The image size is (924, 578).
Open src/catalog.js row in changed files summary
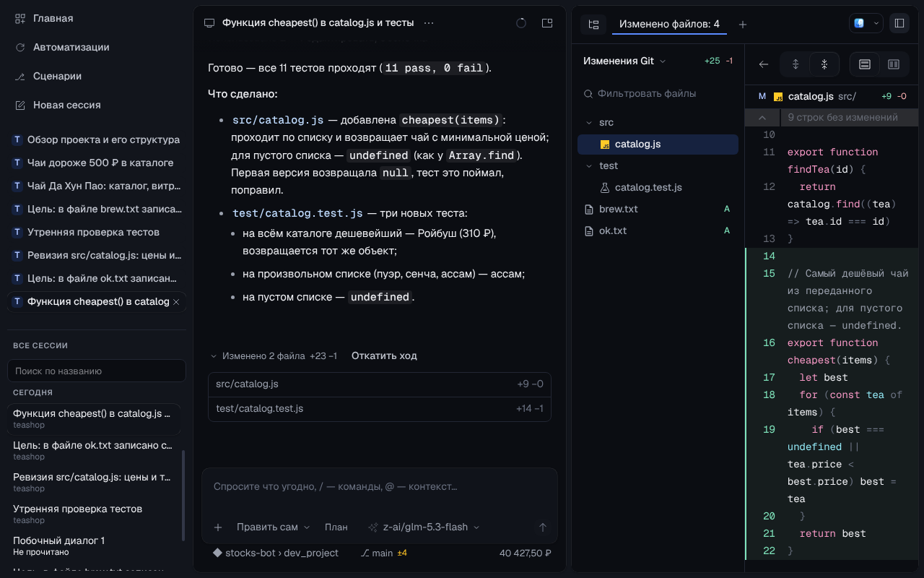point(380,384)
